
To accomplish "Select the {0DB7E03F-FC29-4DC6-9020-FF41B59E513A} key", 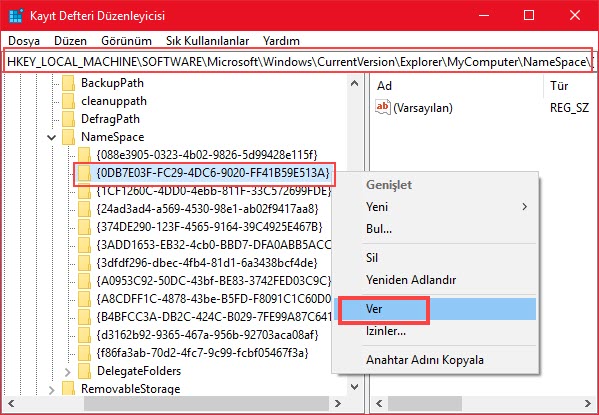I will pos(213,173).
